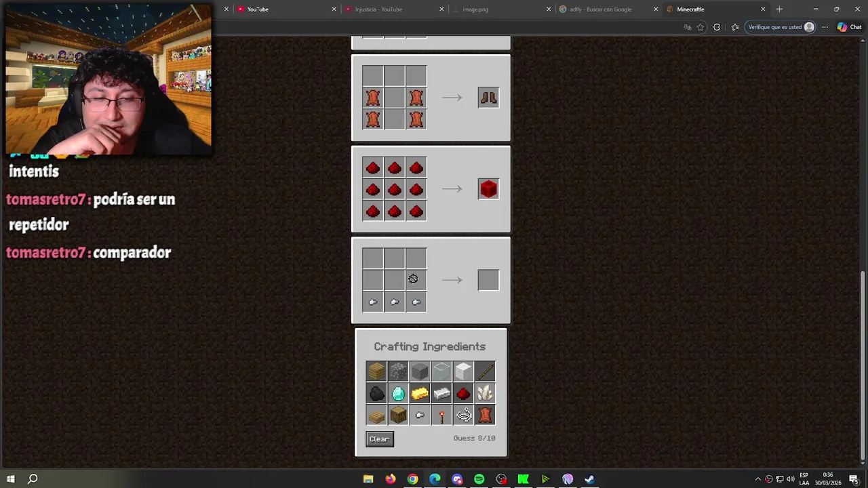868x488 pixels.
Task: Open the translate page icon
Action: (688, 27)
